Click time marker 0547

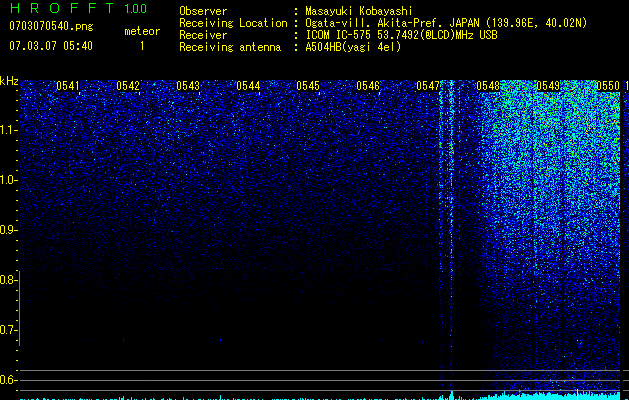(428, 86)
